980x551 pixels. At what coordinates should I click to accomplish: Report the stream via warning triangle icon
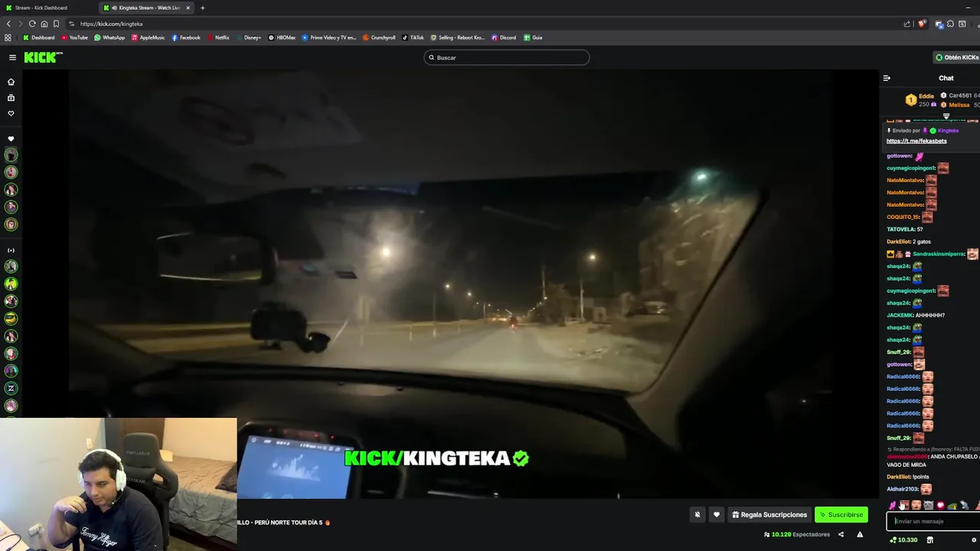pyautogui.click(x=860, y=534)
